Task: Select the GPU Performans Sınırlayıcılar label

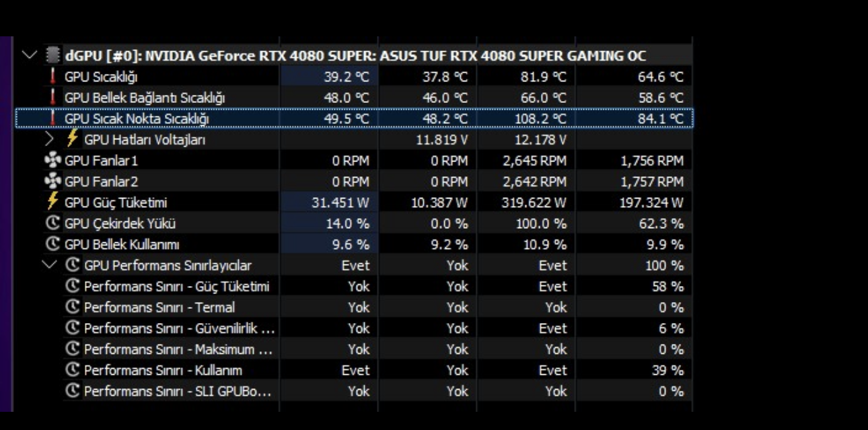Action: (x=168, y=265)
